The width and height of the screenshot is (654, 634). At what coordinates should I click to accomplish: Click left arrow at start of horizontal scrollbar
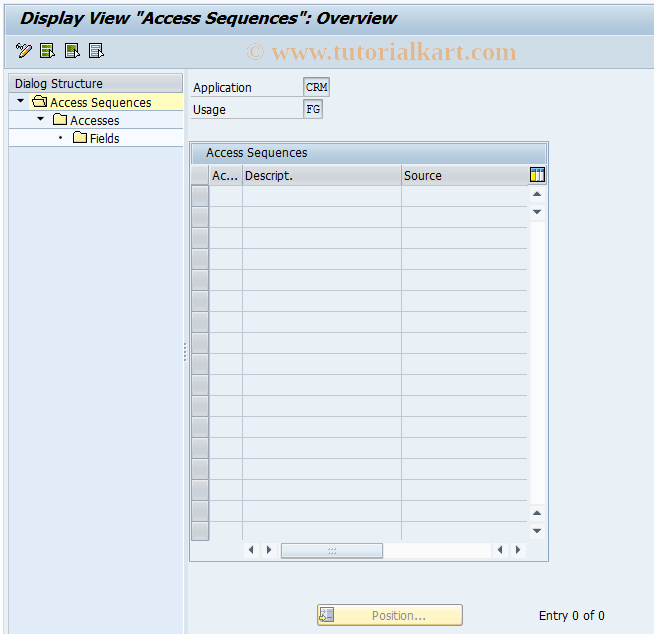click(x=251, y=550)
